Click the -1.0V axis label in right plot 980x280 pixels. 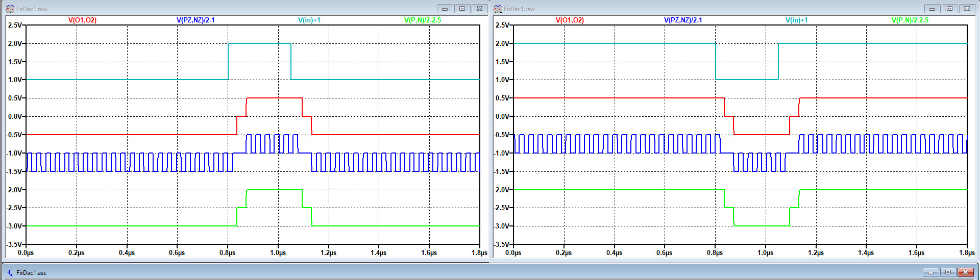501,153
